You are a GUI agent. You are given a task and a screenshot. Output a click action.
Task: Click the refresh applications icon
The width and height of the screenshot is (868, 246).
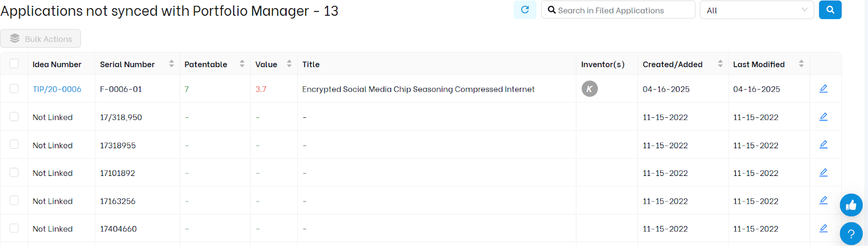pyautogui.click(x=525, y=10)
